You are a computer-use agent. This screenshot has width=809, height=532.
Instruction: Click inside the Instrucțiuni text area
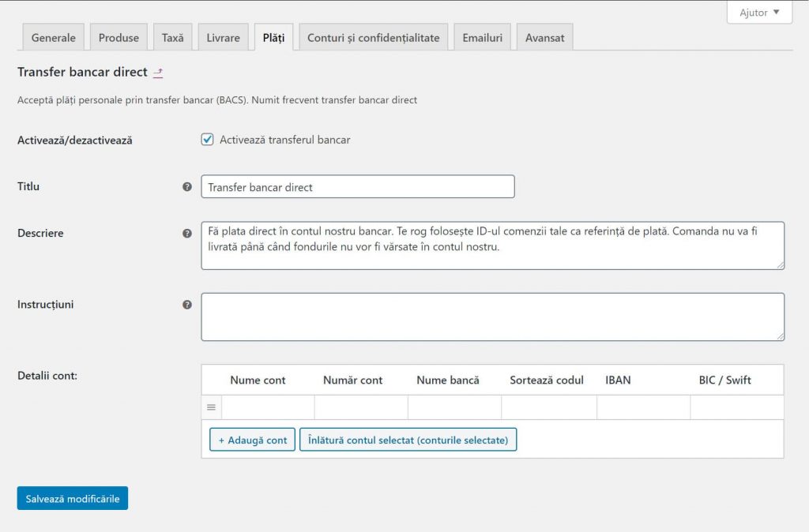pos(493,317)
